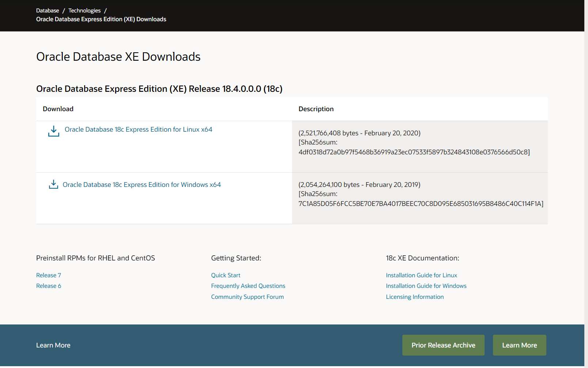Viewport: 588px width, 368px height.
Task: Click the 2,521,766,408 bytes size text
Action: (x=328, y=133)
